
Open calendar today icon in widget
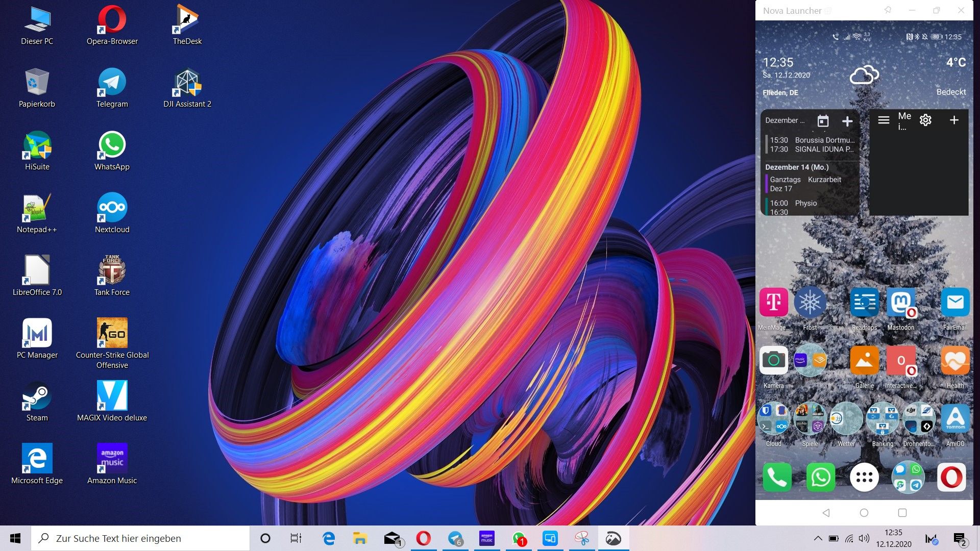(823, 121)
